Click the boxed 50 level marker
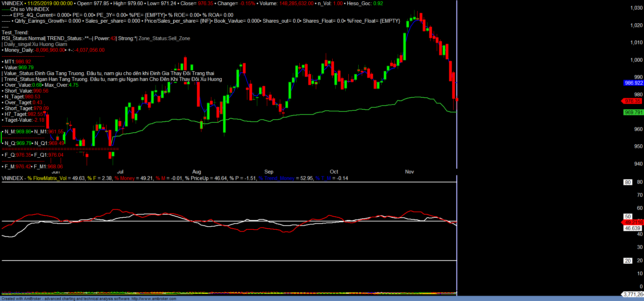The image size is (644, 301). [x=628, y=217]
